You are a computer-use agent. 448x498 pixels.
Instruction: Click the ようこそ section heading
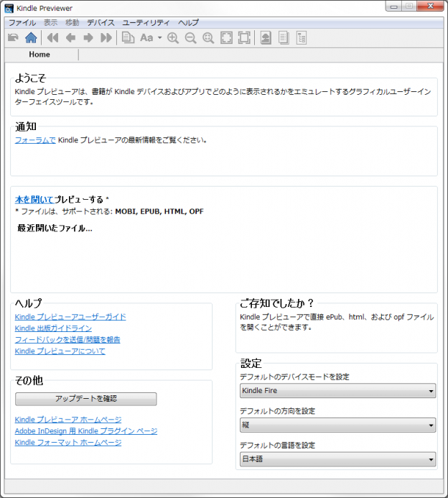click(x=30, y=78)
